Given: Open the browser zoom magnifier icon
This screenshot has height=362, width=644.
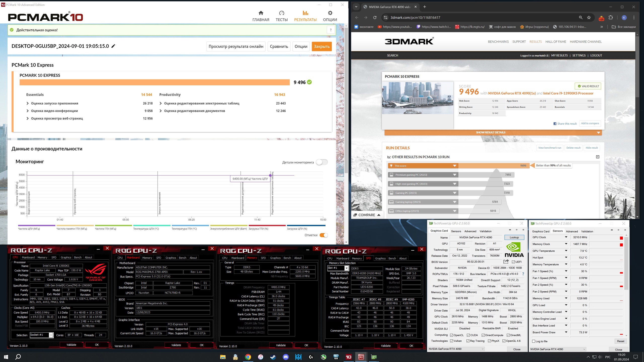Looking at the screenshot, I should (x=581, y=18).
